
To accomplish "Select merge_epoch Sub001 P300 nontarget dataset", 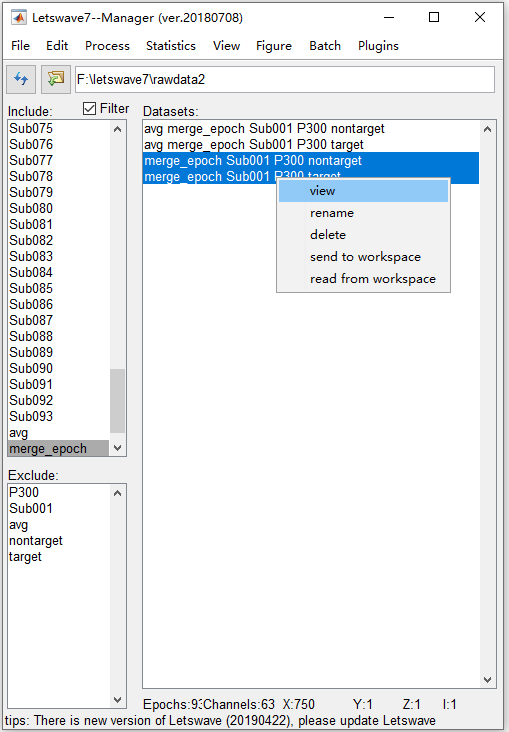I will tap(311, 160).
